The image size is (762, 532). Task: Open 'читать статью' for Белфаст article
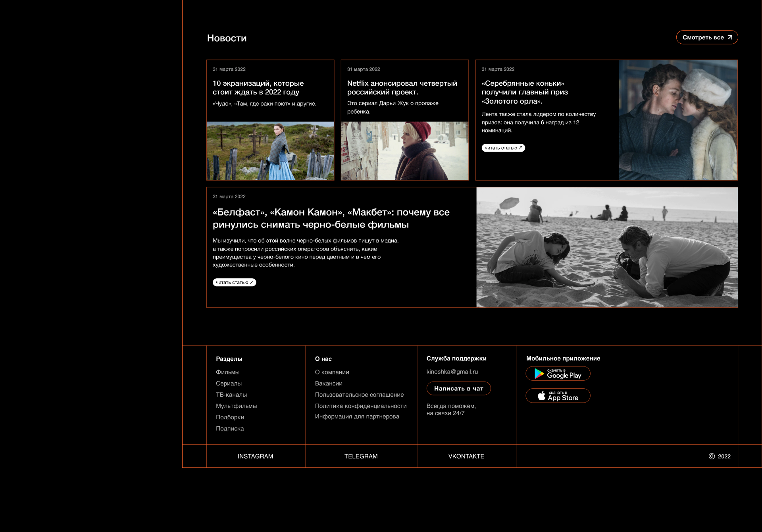(234, 282)
